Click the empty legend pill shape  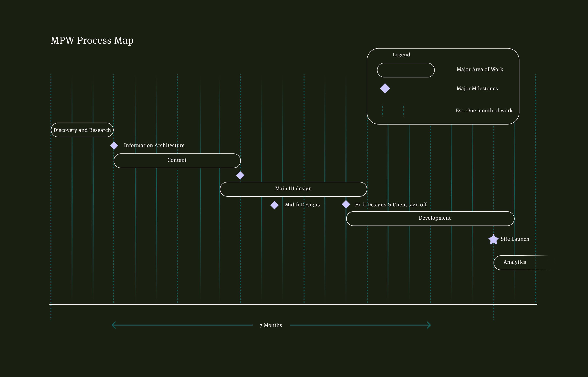[406, 70]
